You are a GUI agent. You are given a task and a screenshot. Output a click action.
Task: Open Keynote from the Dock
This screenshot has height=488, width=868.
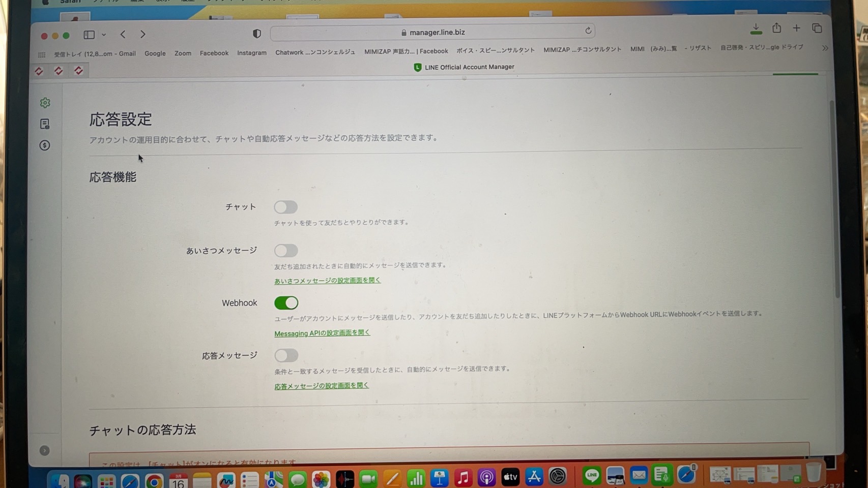pos(439,478)
